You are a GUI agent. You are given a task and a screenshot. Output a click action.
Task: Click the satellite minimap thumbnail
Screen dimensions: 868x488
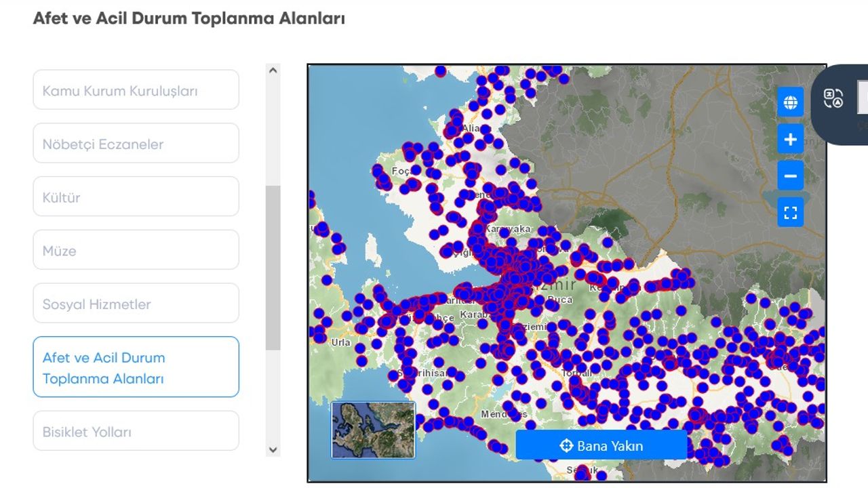[373, 430]
